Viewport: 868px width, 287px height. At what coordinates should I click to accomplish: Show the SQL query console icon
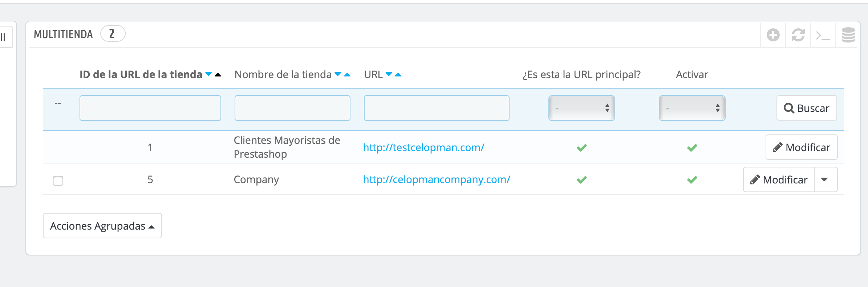pos(823,36)
